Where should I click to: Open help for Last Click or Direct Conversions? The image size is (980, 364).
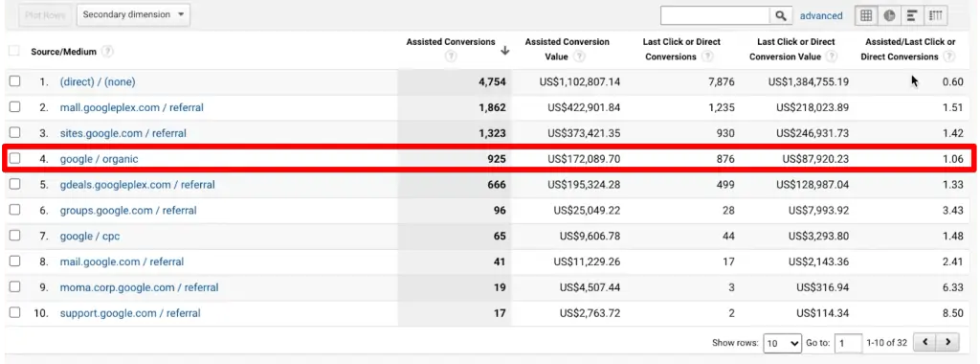(x=707, y=57)
